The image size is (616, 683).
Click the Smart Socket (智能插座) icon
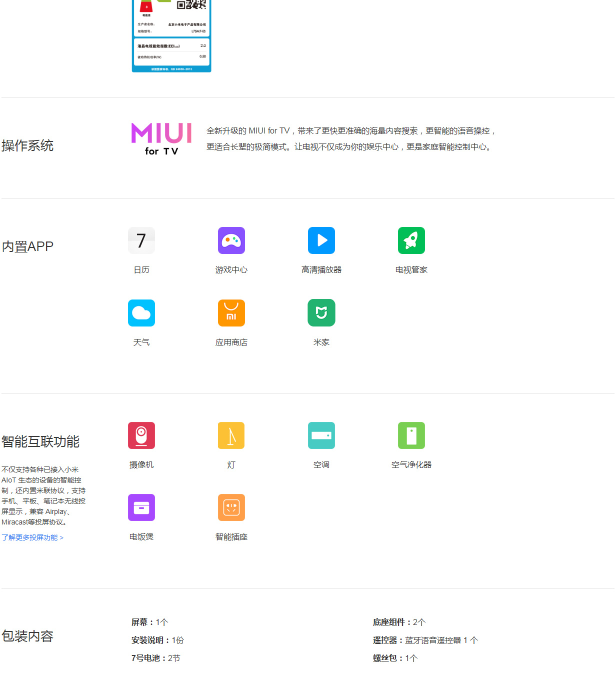231,507
